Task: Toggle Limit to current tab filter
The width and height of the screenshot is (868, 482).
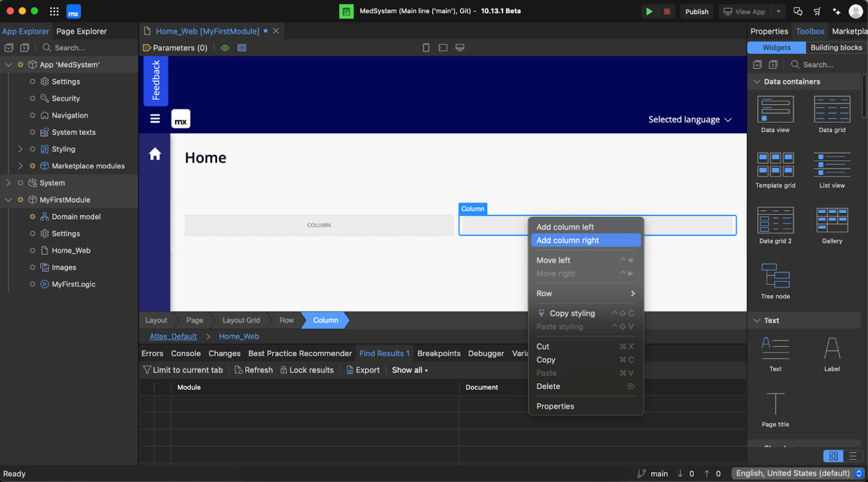Action: point(183,370)
